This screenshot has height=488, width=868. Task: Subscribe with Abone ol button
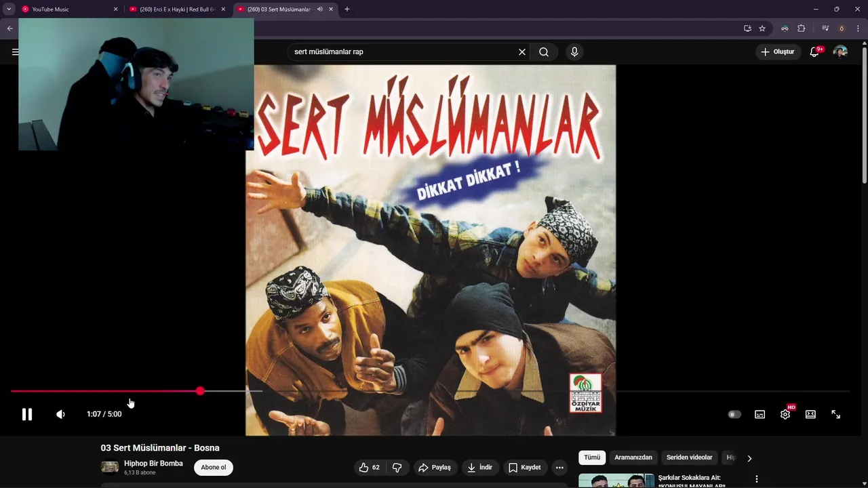(x=214, y=467)
